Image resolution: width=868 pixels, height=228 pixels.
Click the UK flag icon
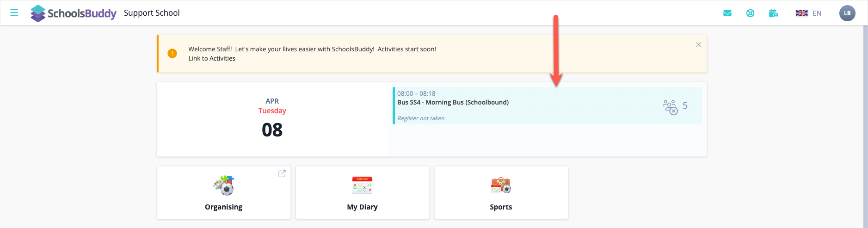coord(801,13)
